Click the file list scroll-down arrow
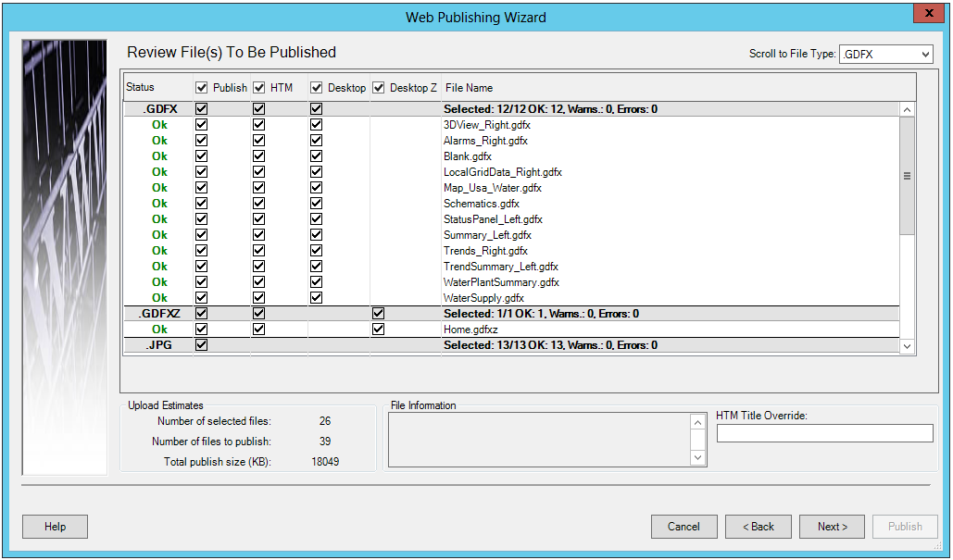This screenshot has width=953, height=560. 907,346
